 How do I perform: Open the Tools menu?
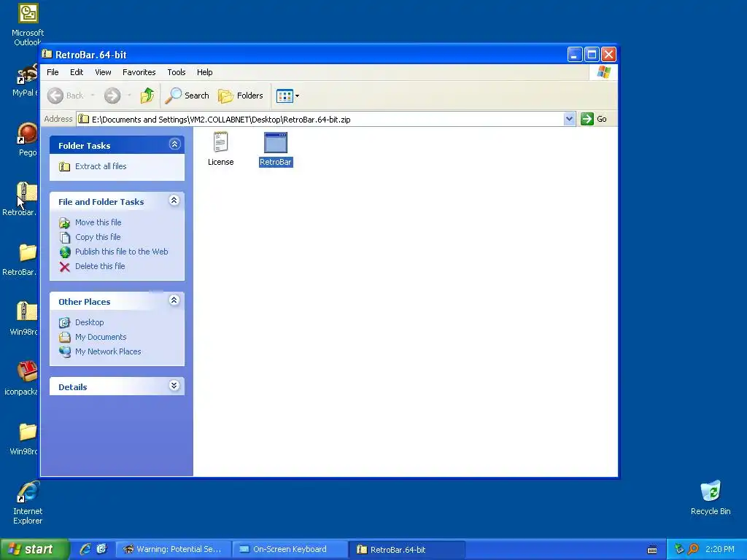[x=177, y=72]
